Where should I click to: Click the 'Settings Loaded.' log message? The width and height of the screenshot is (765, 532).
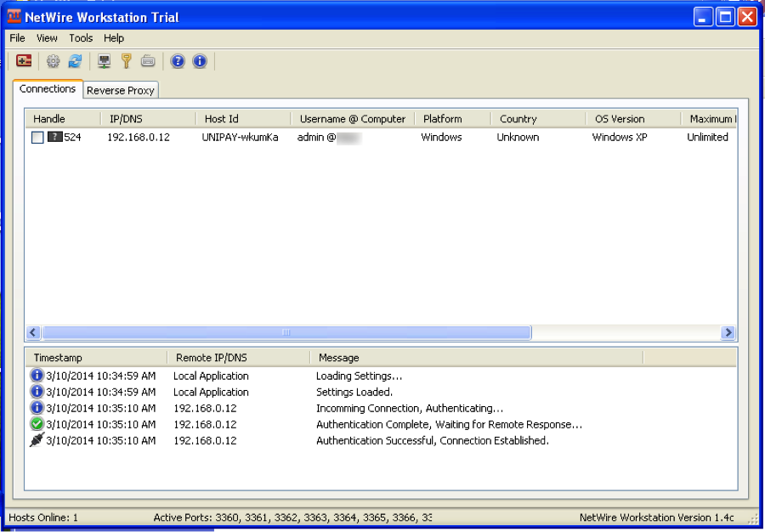pyautogui.click(x=354, y=392)
